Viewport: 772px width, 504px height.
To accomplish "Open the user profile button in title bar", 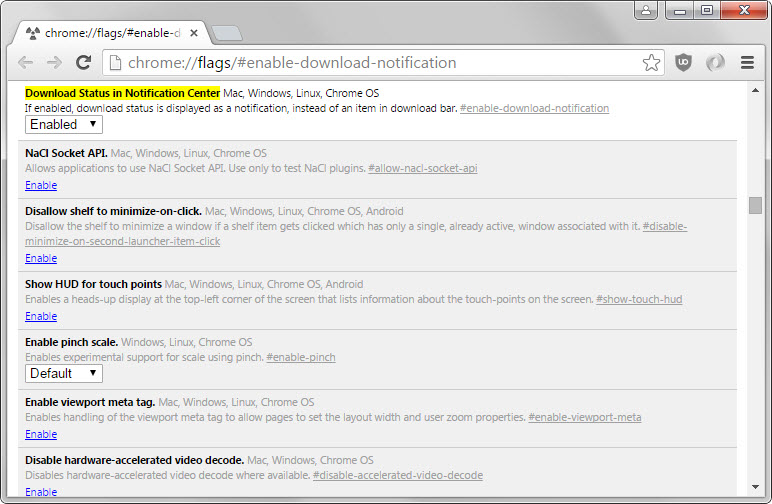I will coord(646,10).
